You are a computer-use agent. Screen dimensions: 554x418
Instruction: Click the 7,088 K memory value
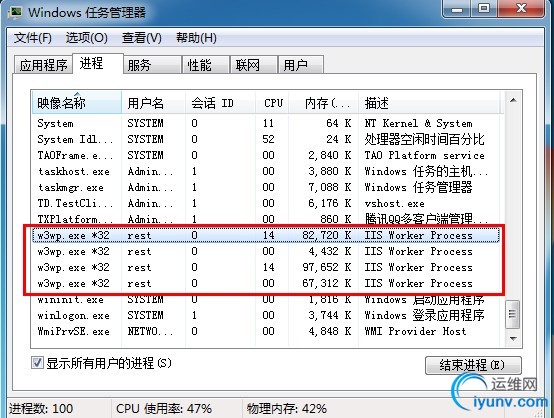click(330, 187)
